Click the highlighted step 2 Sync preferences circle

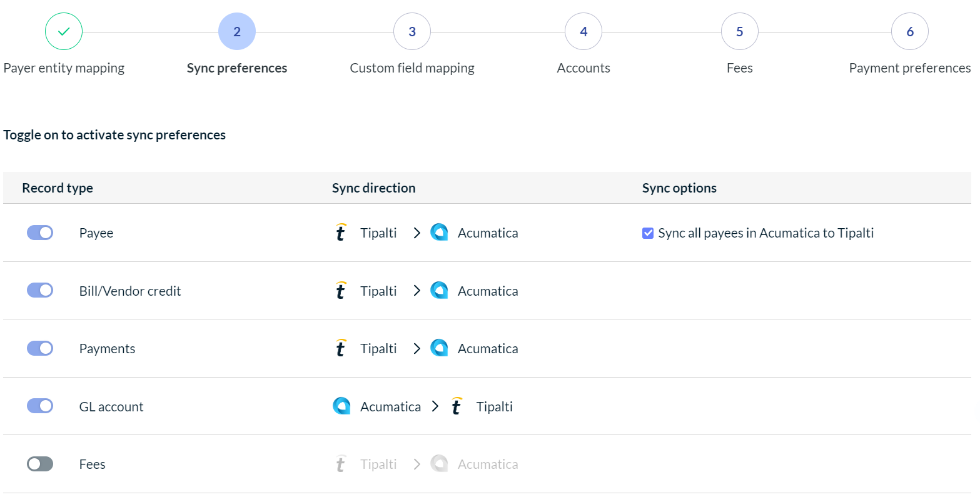[236, 31]
